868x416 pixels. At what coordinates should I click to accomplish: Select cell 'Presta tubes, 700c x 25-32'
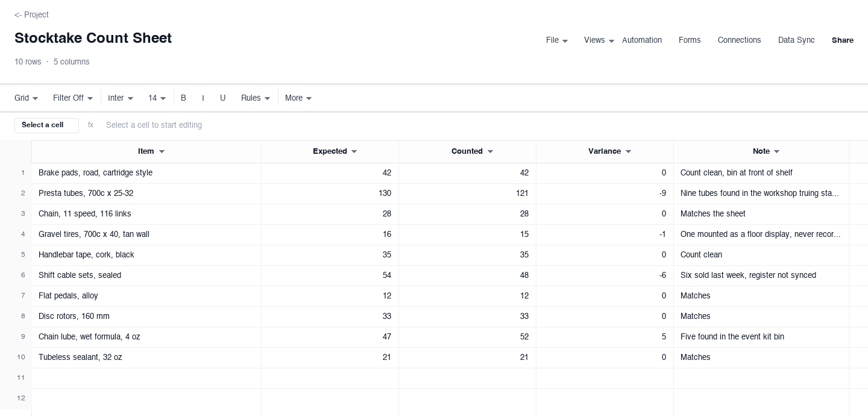tap(146, 194)
